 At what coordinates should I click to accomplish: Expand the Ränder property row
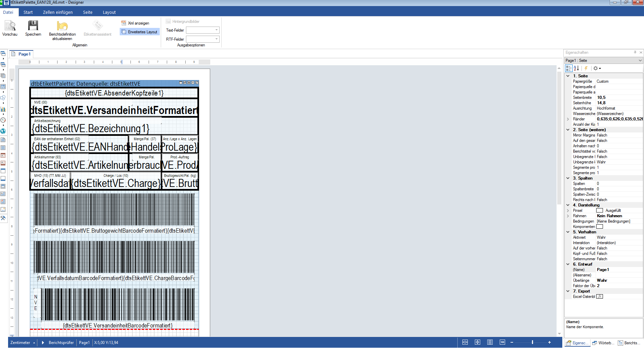pos(568,119)
